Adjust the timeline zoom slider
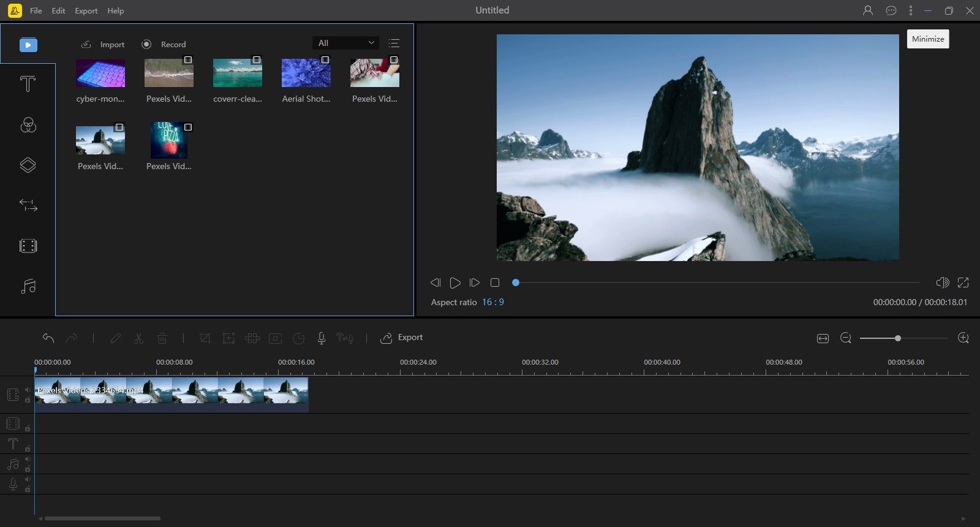This screenshot has height=527, width=980. pyautogui.click(x=897, y=338)
